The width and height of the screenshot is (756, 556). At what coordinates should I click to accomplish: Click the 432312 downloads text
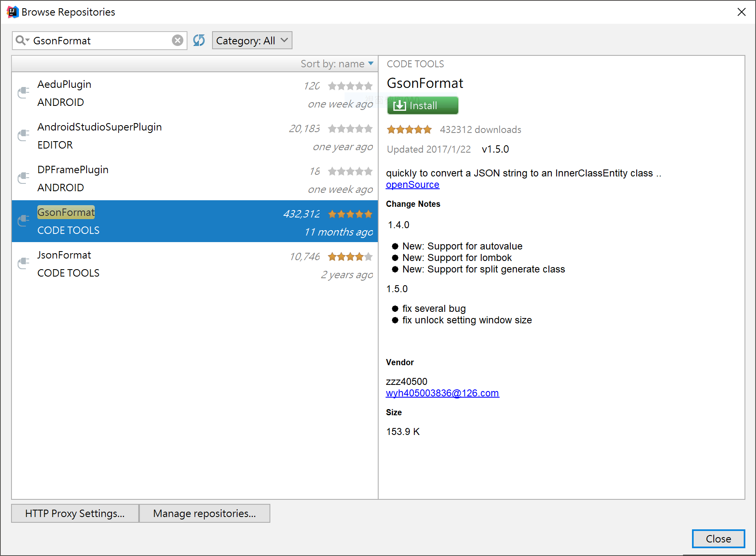[x=480, y=130]
